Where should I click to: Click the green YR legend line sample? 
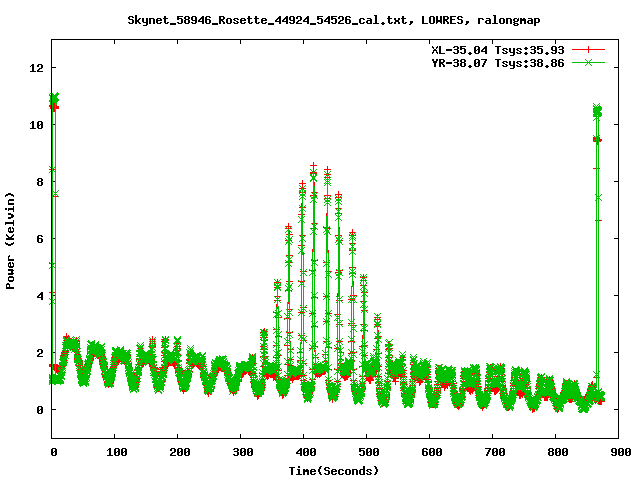click(x=588, y=62)
